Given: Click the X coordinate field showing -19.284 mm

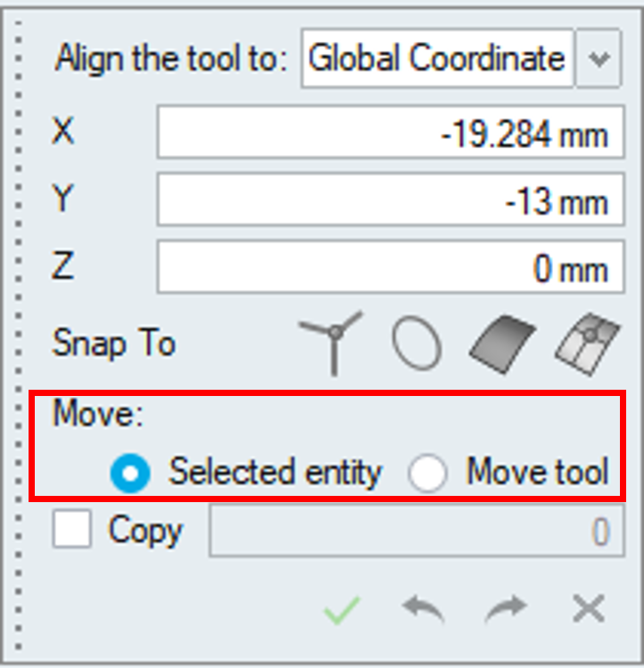Looking at the screenshot, I should coord(391,136).
